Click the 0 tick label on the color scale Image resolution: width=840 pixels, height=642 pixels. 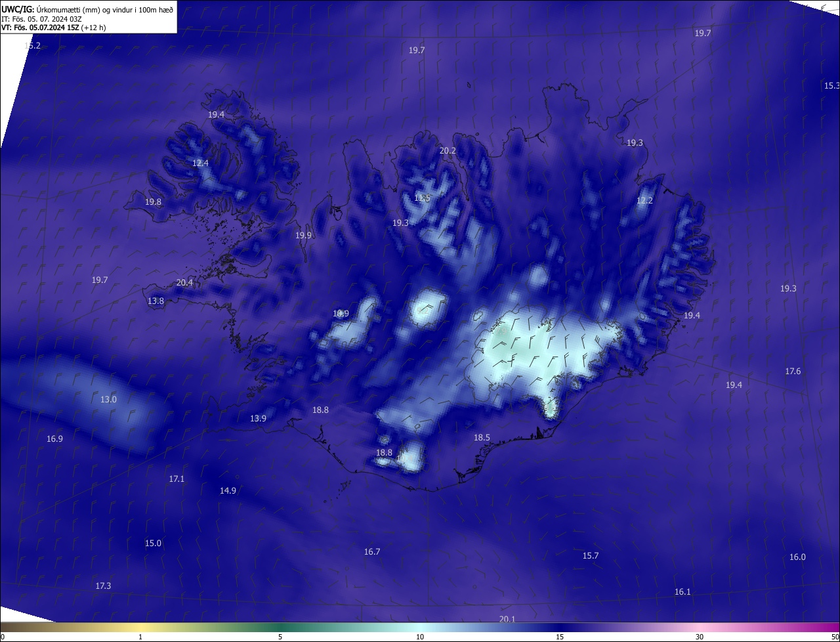click(3, 637)
